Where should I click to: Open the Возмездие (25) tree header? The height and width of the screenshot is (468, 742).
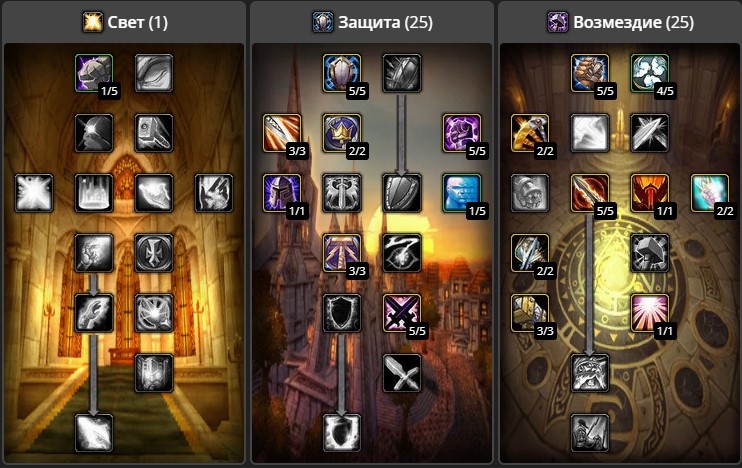tap(620, 22)
